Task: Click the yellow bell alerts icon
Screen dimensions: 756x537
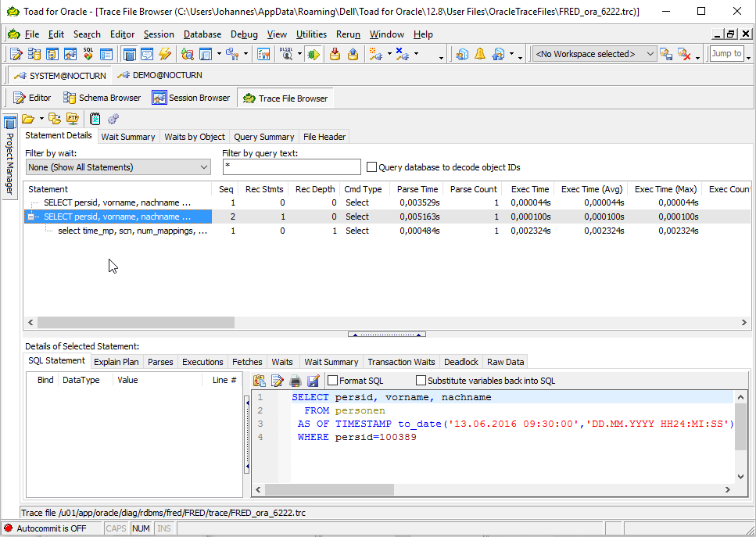Action: [480, 54]
